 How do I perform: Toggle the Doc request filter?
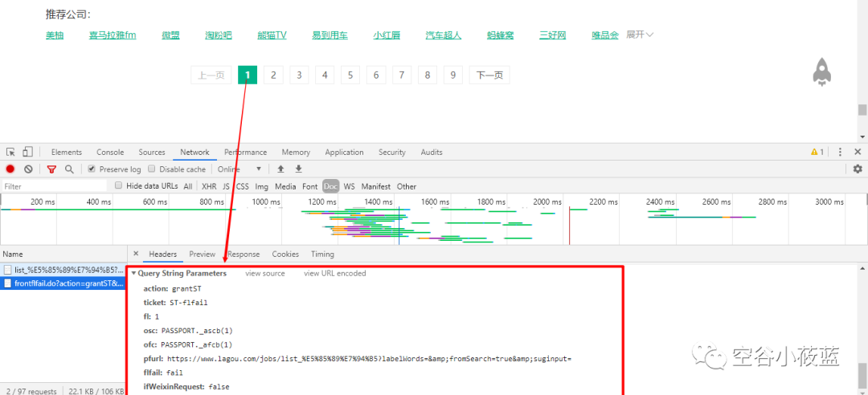[x=330, y=186]
